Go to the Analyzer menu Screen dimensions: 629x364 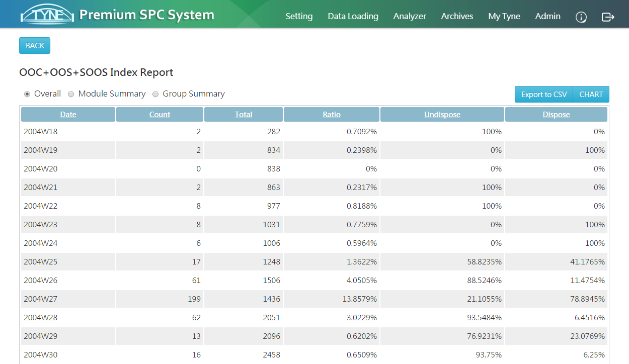coord(410,16)
